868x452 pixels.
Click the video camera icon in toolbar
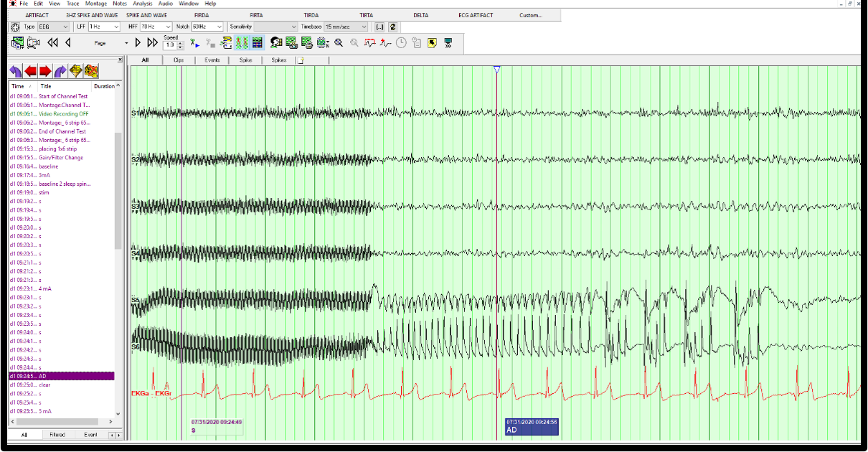click(x=34, y=43)
